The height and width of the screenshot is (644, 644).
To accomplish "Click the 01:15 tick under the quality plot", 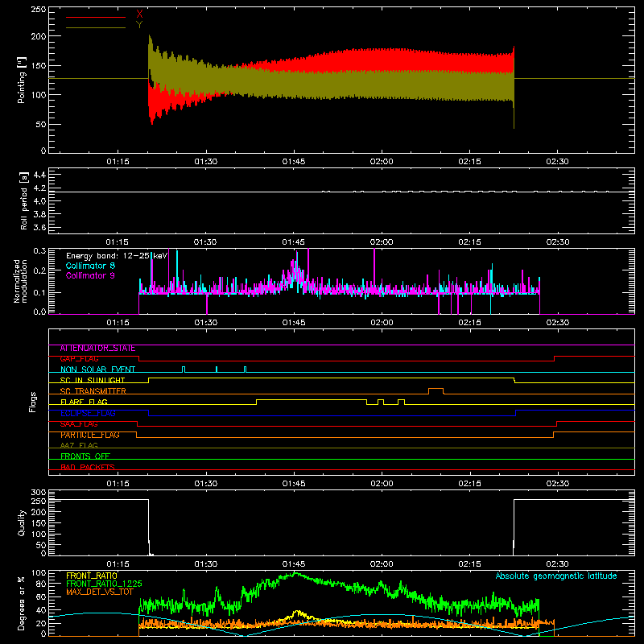I will 118,564.
